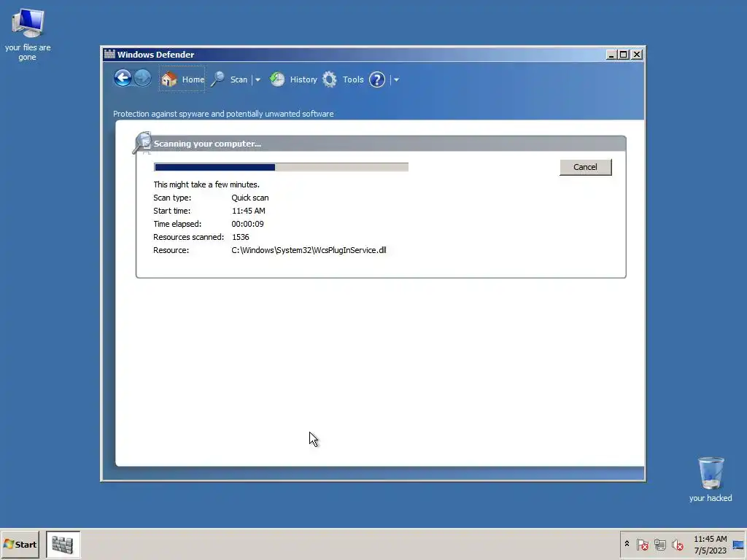Image resolution: width=747 pixels, height=560 pixels.
Task: Click the Windows Defender taskbar button
Action: coord(63,544)
